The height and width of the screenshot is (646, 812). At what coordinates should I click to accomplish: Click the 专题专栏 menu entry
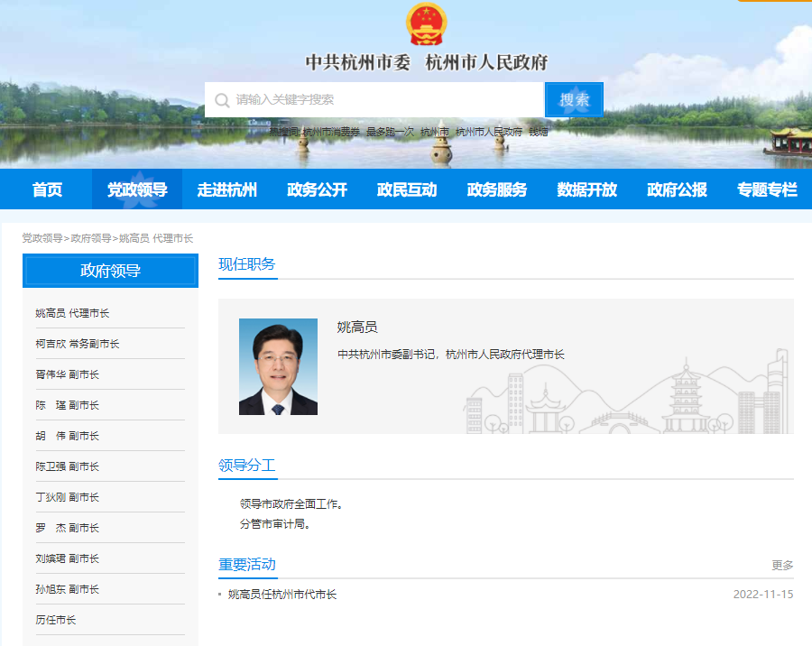[767, 189]
